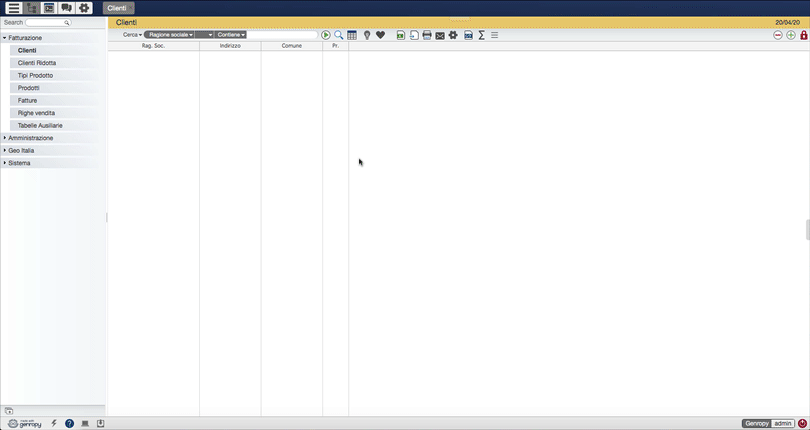Select Fatture in the sidebar menu
This screenshot has width=810, height=430.
point(28,100)
